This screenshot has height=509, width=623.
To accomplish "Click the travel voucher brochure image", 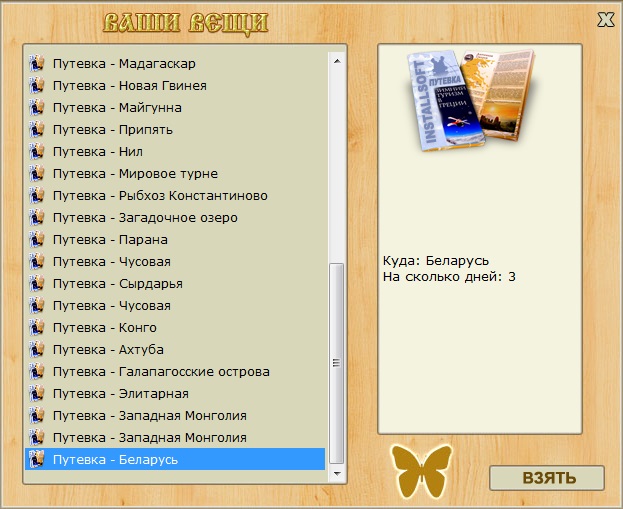I will [470, 100].
